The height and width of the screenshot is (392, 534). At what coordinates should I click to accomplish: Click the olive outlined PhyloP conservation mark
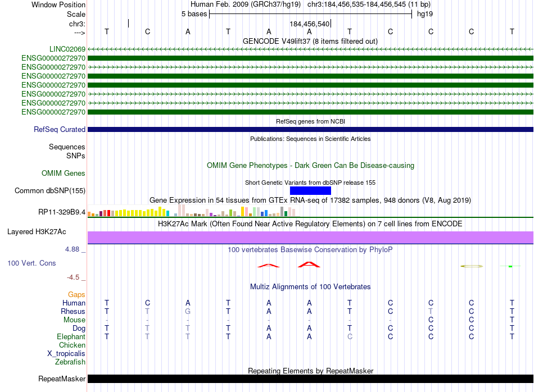click(x=472, y=266)
